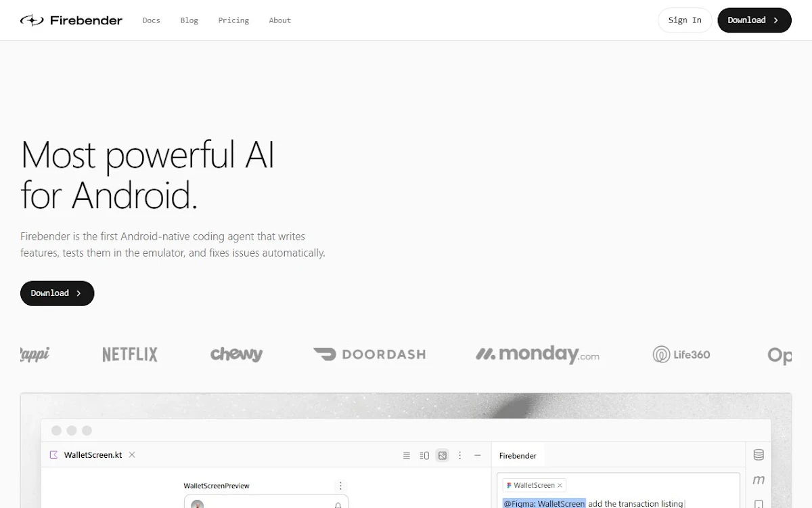The height and width of the screenshot is (508, 812).
Task: Click the editor minimize dash icon
Action: coord(478,456)
